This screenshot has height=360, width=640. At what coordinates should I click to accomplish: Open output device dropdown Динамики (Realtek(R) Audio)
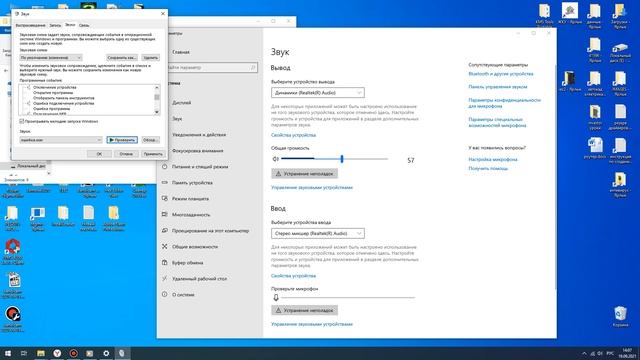click(x=318, y=93)
